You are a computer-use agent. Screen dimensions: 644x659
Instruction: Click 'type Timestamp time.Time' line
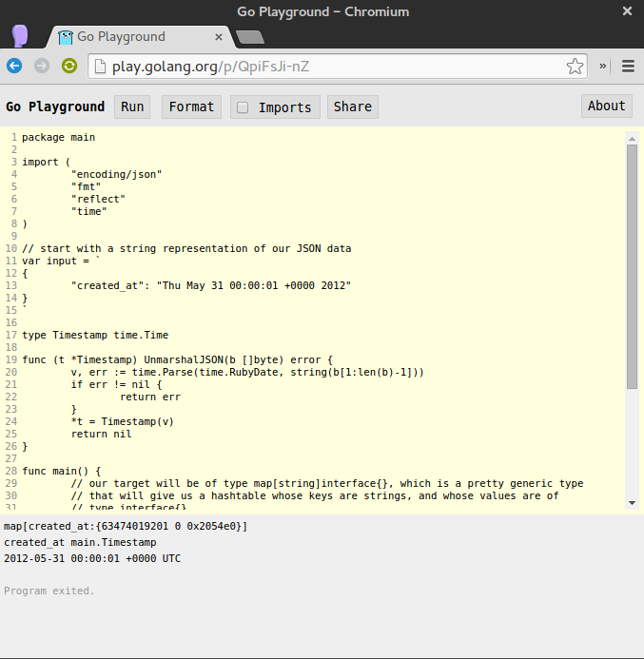pyautogui.click(x=95, y=335)
